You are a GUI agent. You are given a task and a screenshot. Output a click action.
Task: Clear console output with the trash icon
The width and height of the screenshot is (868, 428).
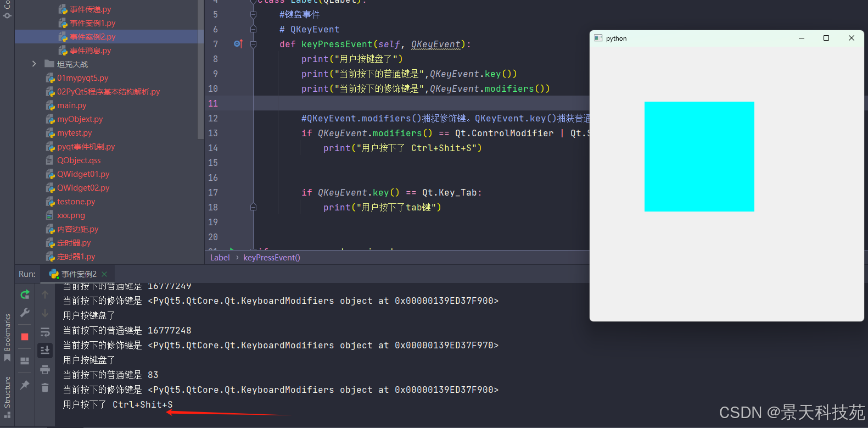tap(45, 388)
